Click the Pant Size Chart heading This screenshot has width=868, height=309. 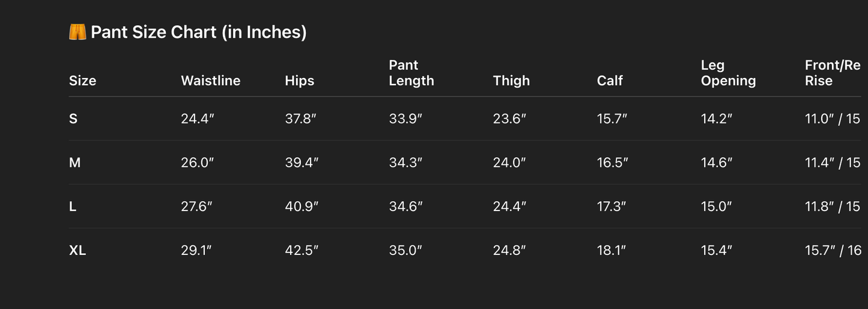coord(198,32)
